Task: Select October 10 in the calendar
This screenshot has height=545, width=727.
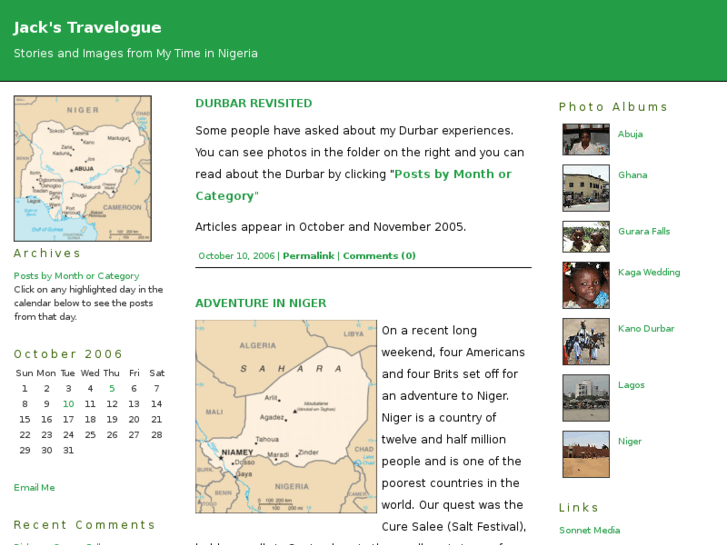Action: 68,404
